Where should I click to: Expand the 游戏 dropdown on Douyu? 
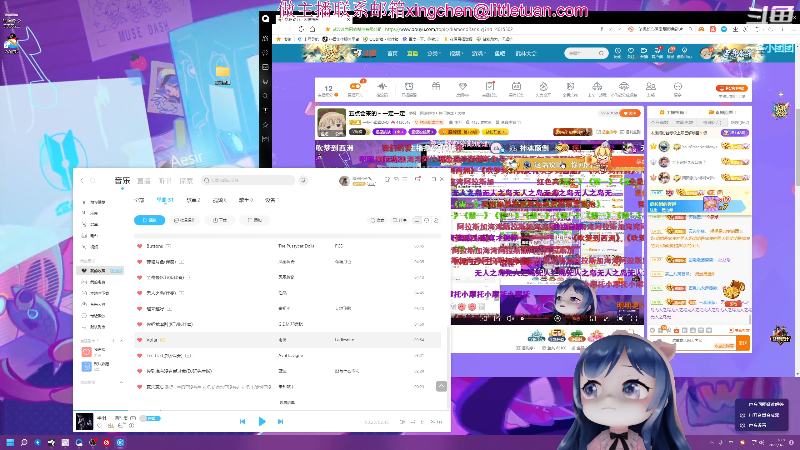[x=478, y=54]
